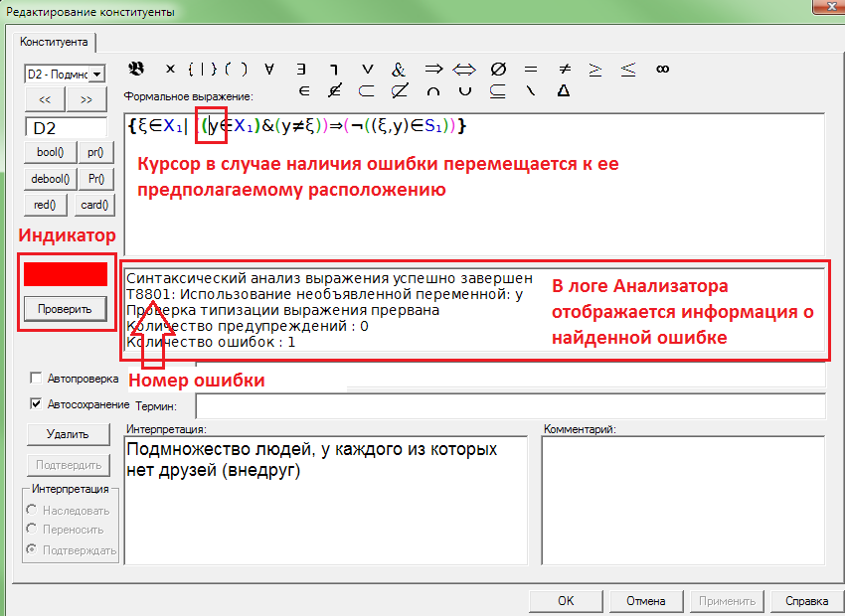
Task: Go to next constituent with >> button
Action: 86,99
